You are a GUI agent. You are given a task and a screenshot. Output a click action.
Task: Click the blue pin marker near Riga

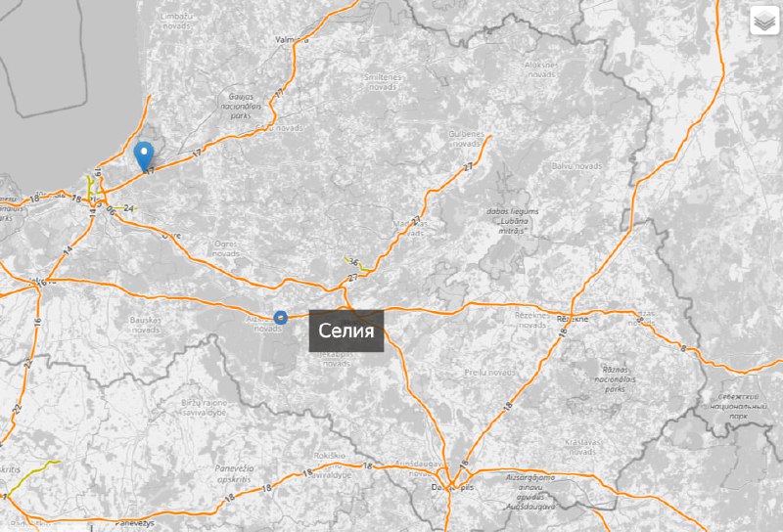[144, 156]
